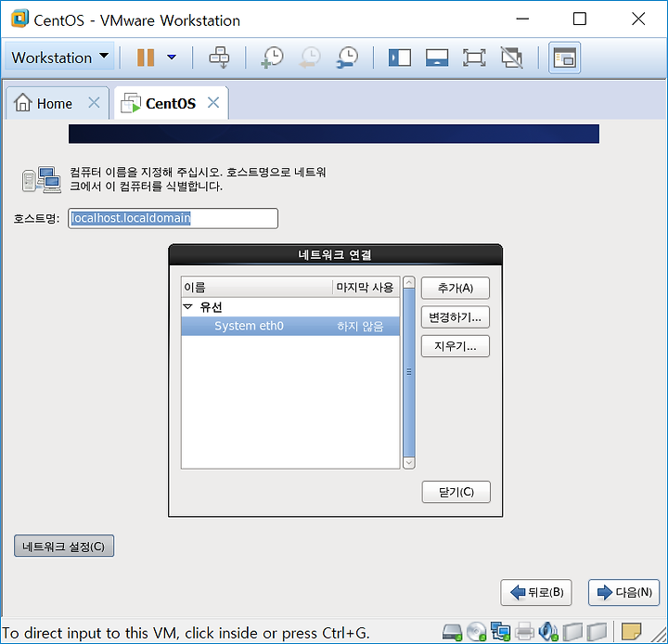Click the hard disk status icon
The width and height of the screenshot is (668, 644).
452,632
